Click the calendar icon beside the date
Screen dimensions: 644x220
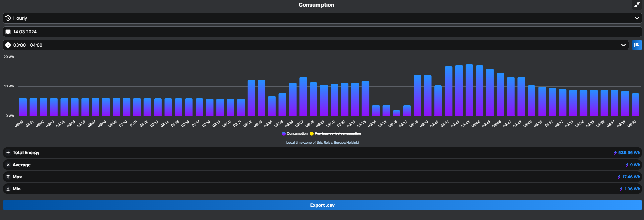(8, 32)
